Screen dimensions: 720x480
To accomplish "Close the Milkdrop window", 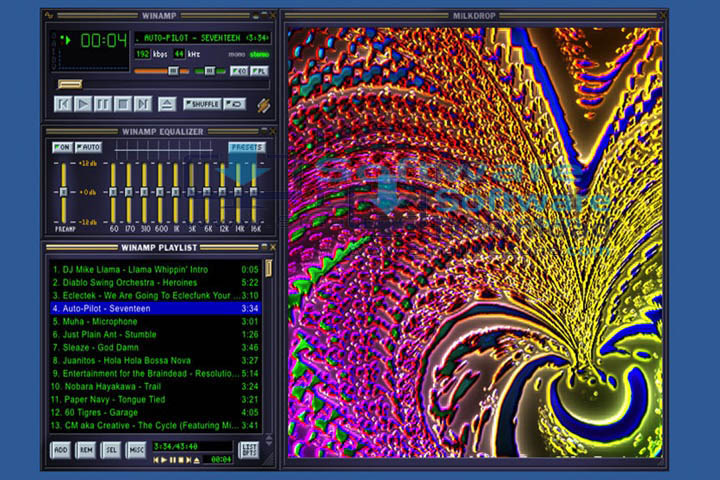I will coord(663,16).
